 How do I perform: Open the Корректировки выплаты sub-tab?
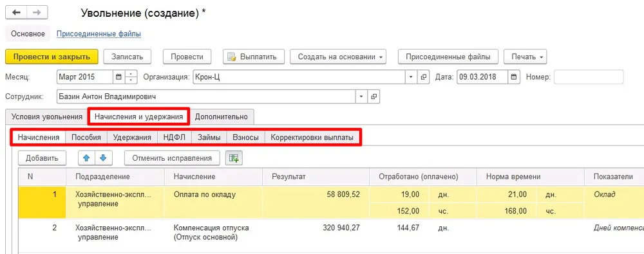[x=312, y=138]
